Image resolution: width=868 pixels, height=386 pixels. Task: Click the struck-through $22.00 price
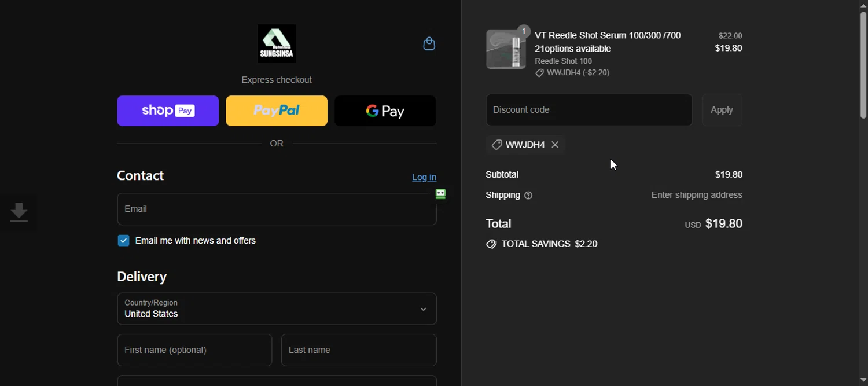click(x=730, y=36)
